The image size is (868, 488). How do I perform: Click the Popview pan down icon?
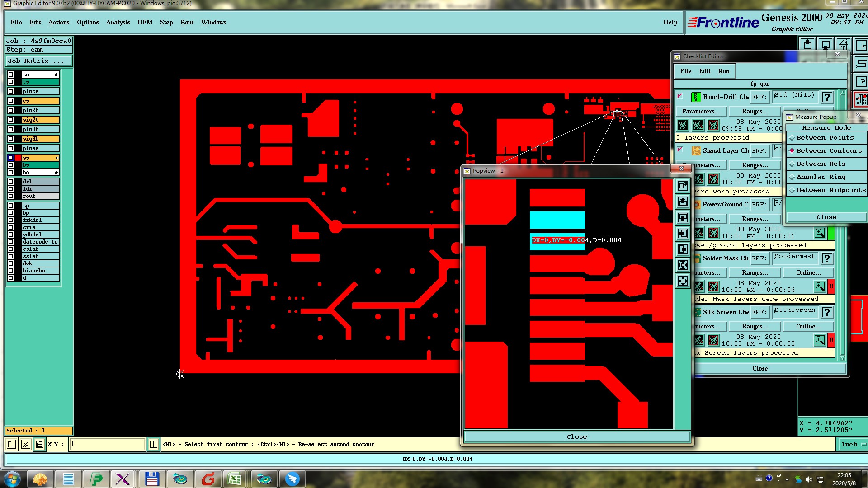(x=683, y=218)
